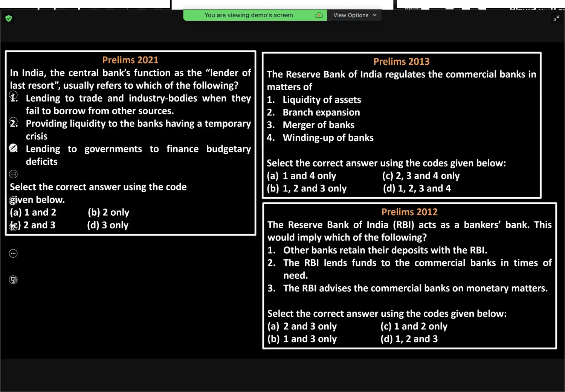
Task: Exit full screen using the arrows icon
Action: (556, 18)
